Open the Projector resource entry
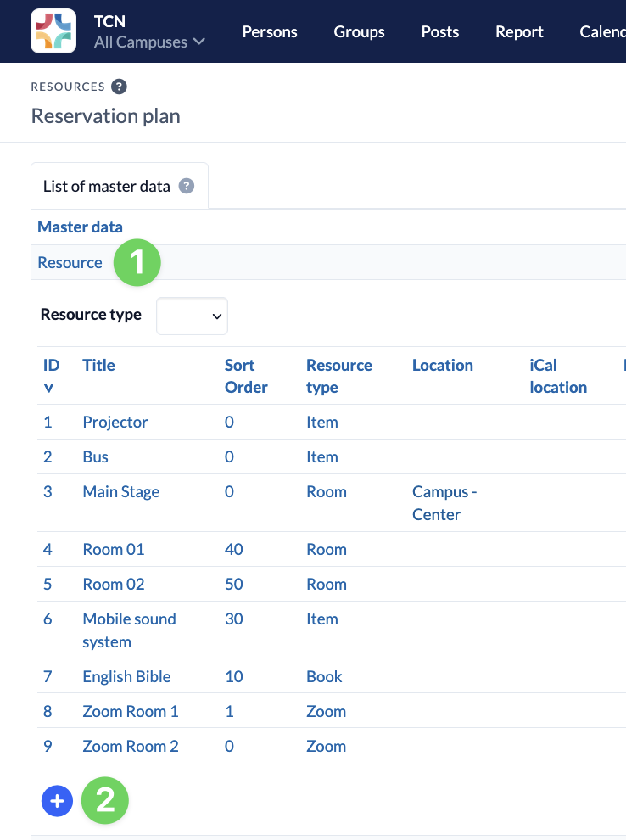Viewport: 626px width, 840px height. click(115, 422)
